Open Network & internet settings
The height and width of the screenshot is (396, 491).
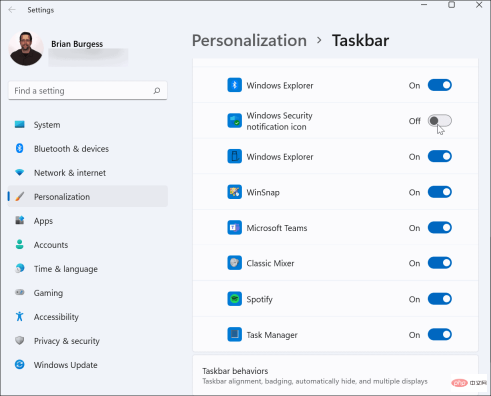(x=88, y=173)
